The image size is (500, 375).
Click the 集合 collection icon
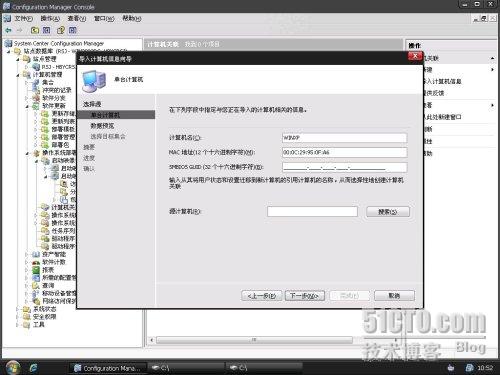36,82
